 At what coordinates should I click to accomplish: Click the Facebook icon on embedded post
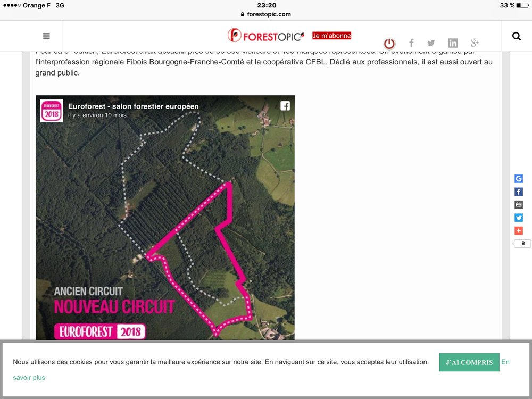click(285, 106)
